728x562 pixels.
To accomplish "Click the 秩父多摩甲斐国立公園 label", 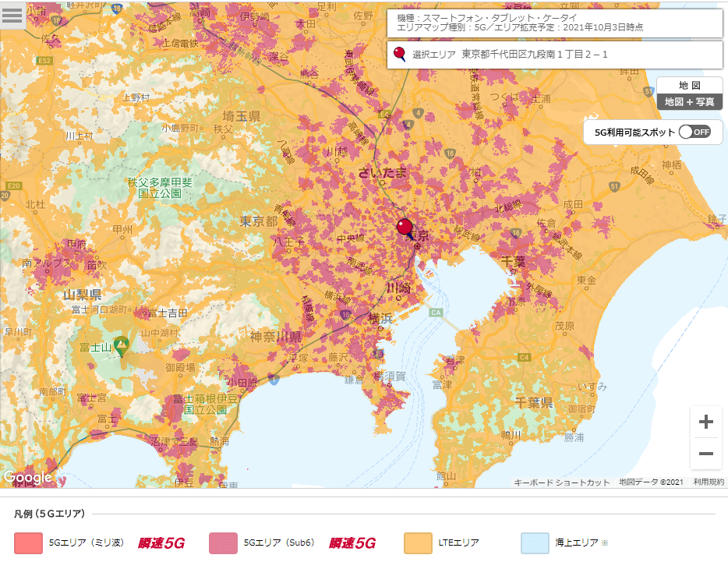I will click(160, 188).
